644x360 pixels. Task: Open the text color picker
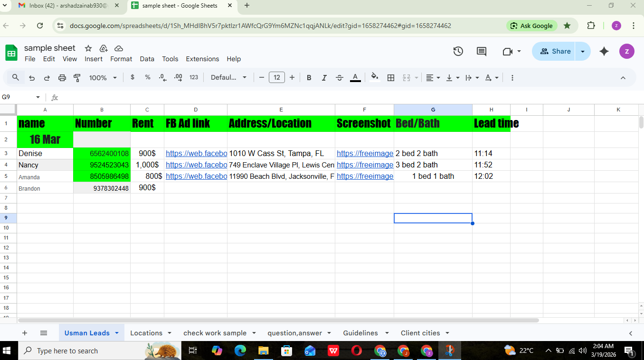(355, 78)
